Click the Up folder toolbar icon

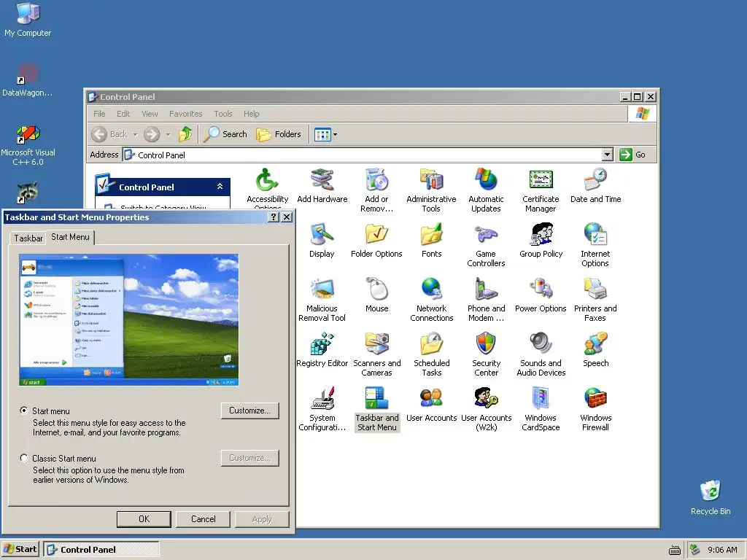pyautogui.click(x=185, y=134)
